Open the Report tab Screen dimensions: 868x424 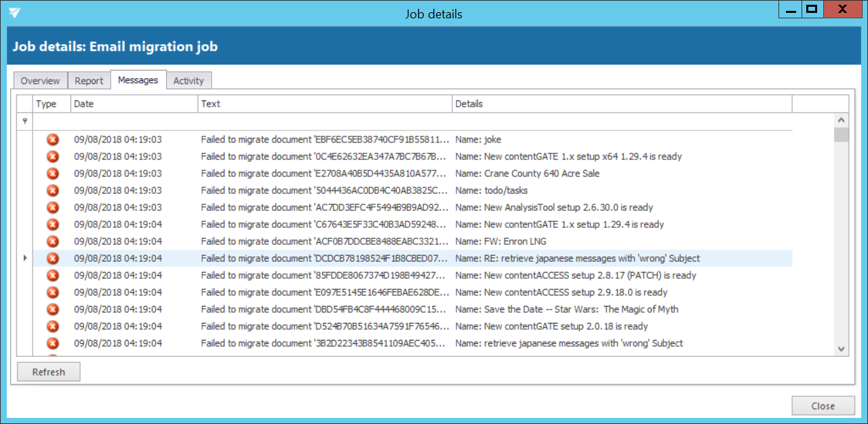(x=89, y=81)
